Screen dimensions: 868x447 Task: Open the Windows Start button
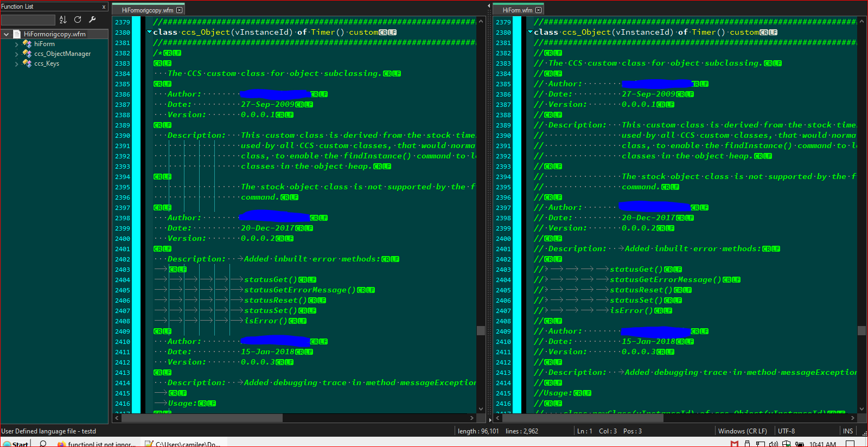point(15,443)
